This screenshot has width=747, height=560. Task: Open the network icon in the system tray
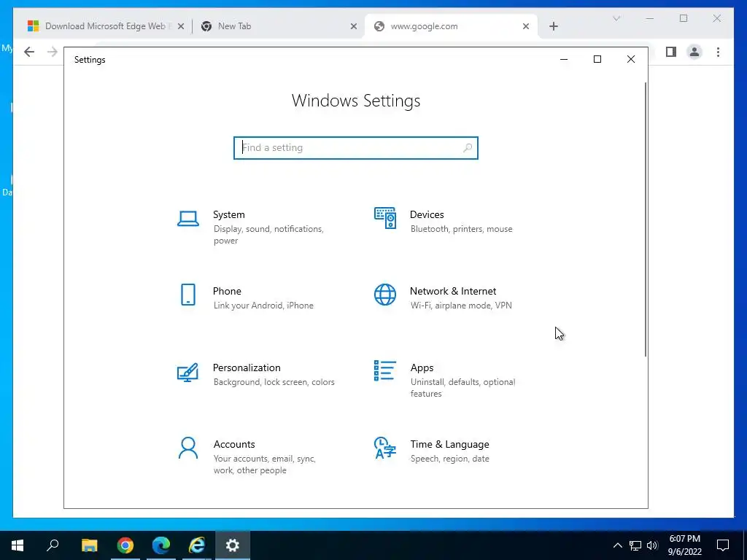[635, 545]
